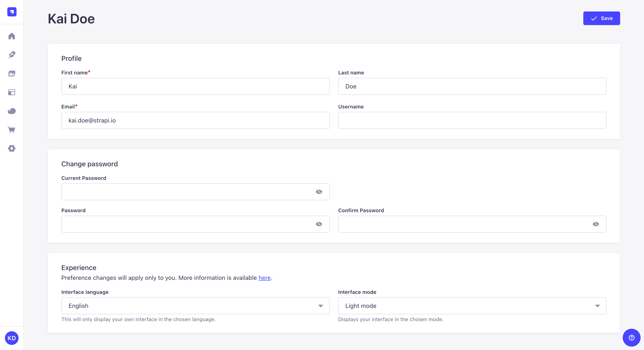Open the Deploy cloud icon
This screenshot has width=644, height=350.
pyautogui.click(x=12, y=111)
